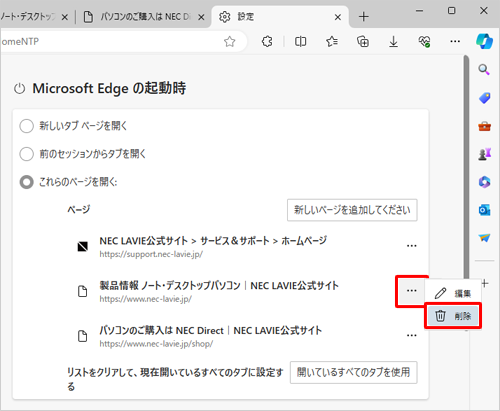Close the ノート・デスクトップ tab
This screenshot has height=411, width=500.
pyautogui.click(x=65, y=17)
